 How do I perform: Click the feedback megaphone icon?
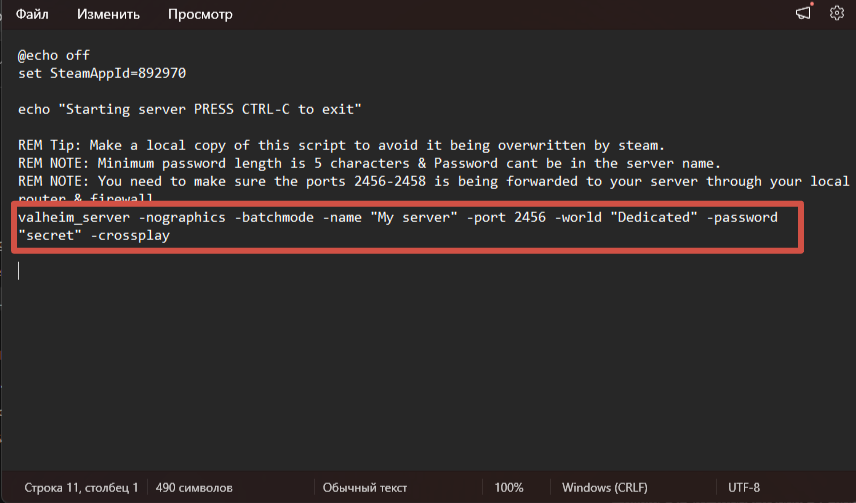pos(803,13)
